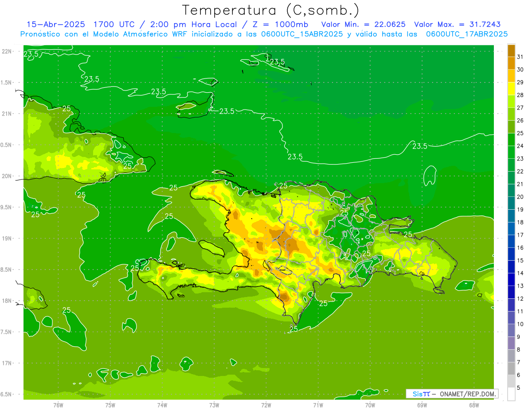The image size is (532, 411).
Task: Click the "21N" latitude label
Action: point(7,114)
